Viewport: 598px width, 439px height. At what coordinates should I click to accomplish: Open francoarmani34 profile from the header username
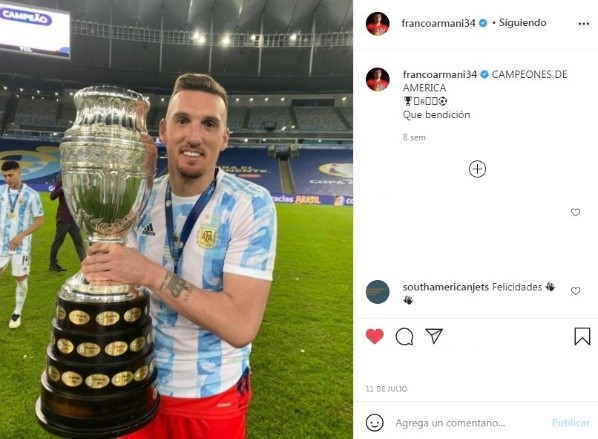click(x=438, y=23)
